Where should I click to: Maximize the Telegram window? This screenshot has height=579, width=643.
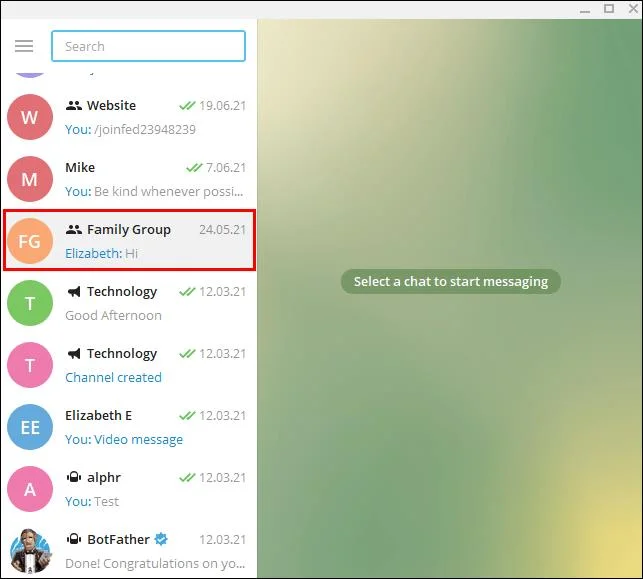click(x=609, y=8)
